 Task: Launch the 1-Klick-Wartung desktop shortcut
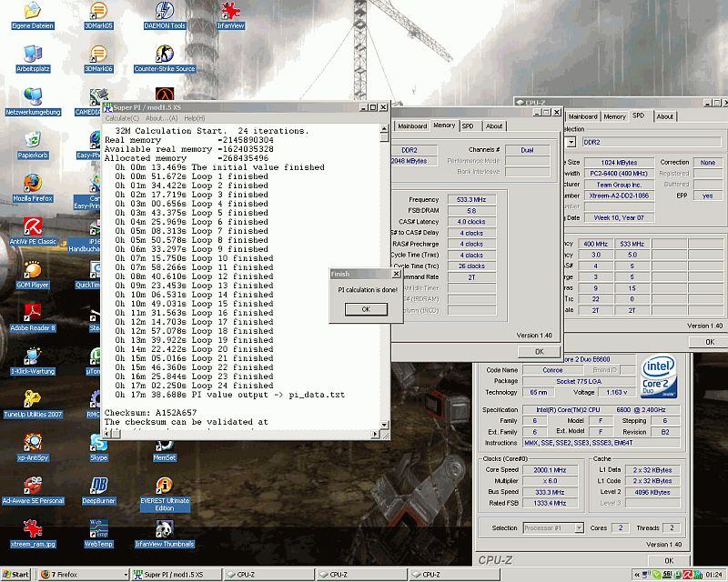(x=33, y=361)
